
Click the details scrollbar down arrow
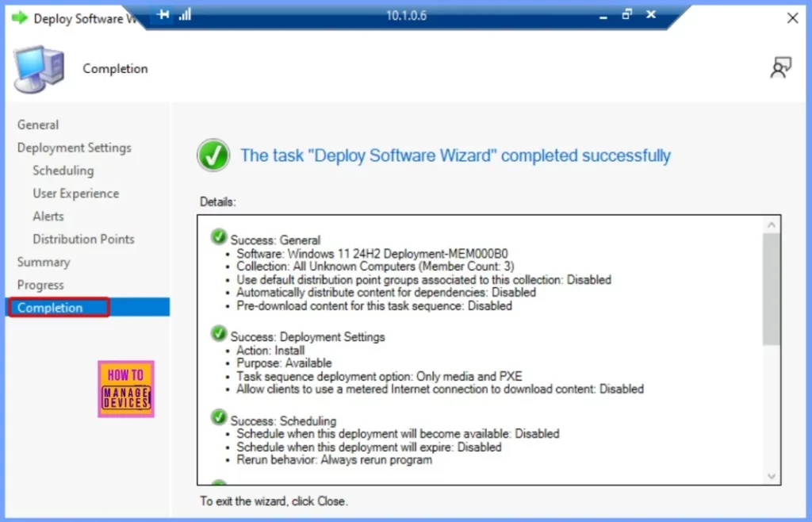771,476
